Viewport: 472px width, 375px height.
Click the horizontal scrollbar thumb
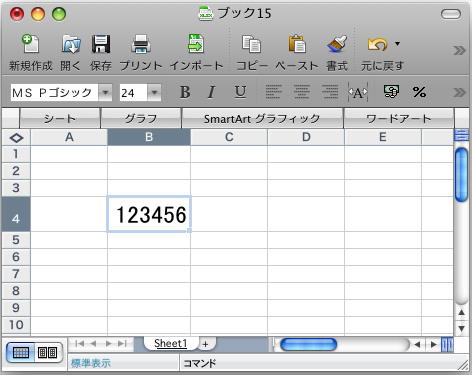pos(308,344)
